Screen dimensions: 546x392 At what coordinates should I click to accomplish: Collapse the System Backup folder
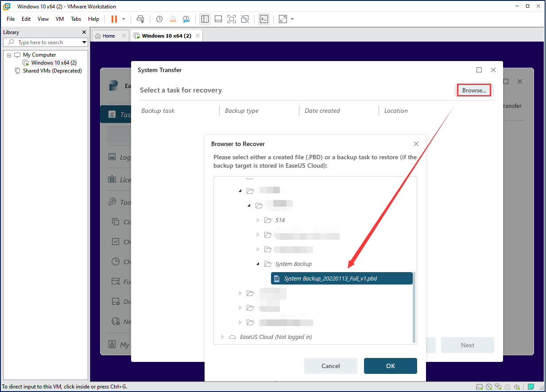tap(258, 264)
